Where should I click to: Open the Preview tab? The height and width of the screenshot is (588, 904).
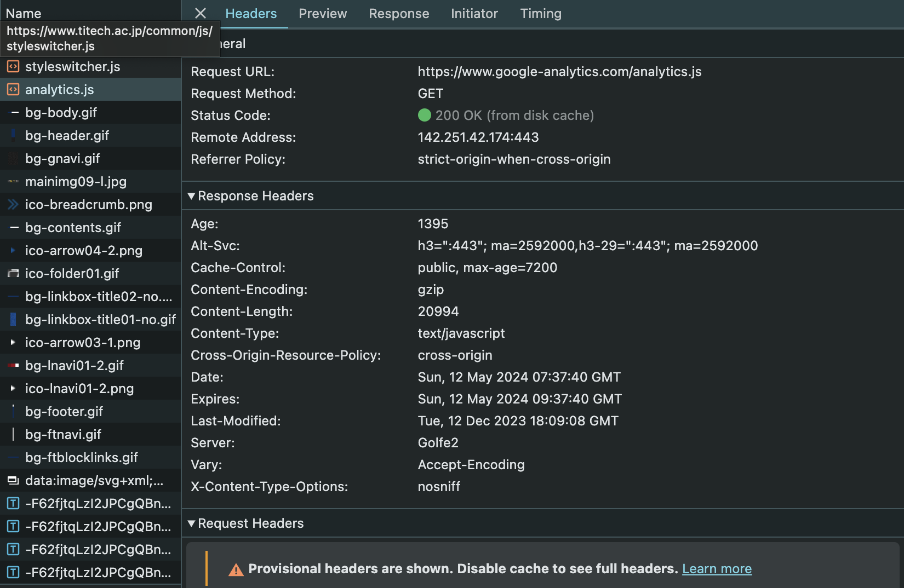pos(323,14)
